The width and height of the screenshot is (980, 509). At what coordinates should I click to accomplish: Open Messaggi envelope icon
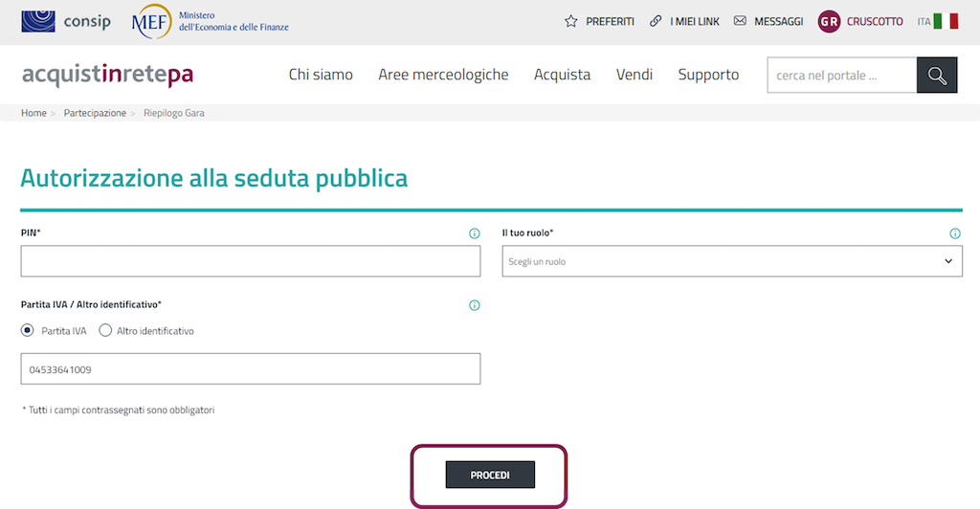pyautogui.click(x=740, y=21)
